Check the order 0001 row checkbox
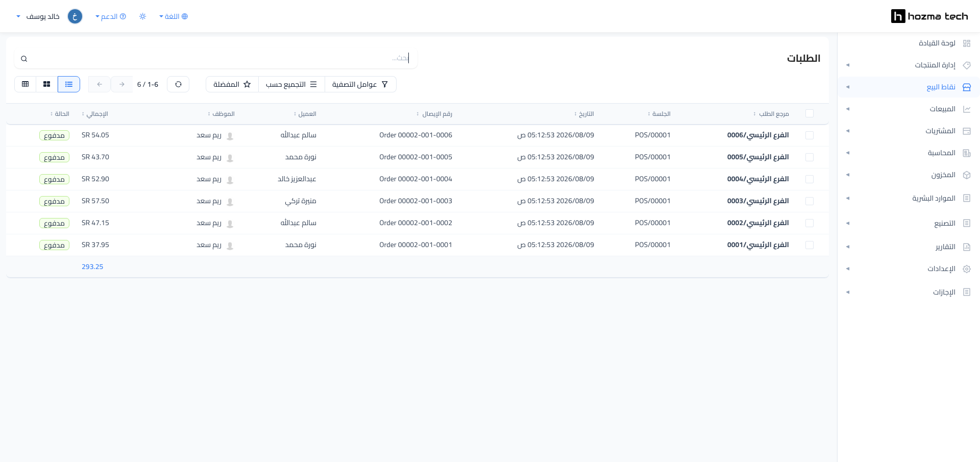Screen dimensions: 980x462 (810, 245)
